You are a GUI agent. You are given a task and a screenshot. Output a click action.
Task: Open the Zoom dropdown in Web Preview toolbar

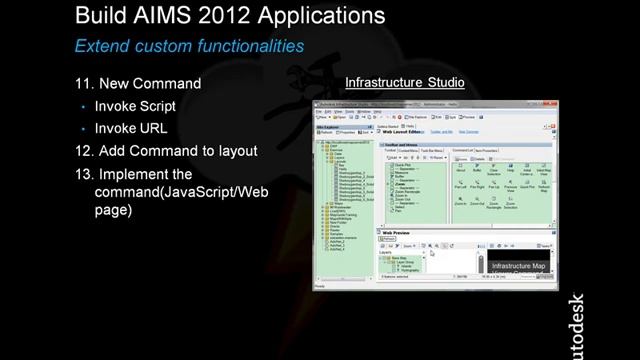pos(409,246)
